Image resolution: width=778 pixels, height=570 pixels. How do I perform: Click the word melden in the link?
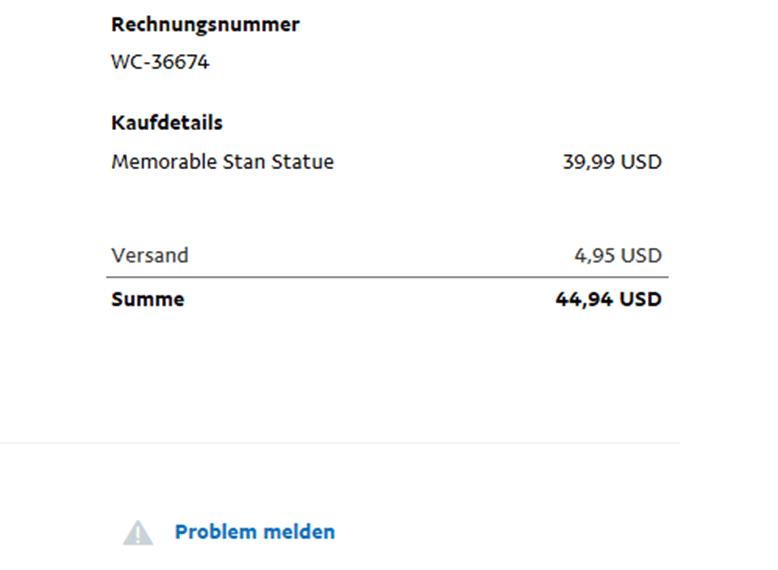coord(299,532)
